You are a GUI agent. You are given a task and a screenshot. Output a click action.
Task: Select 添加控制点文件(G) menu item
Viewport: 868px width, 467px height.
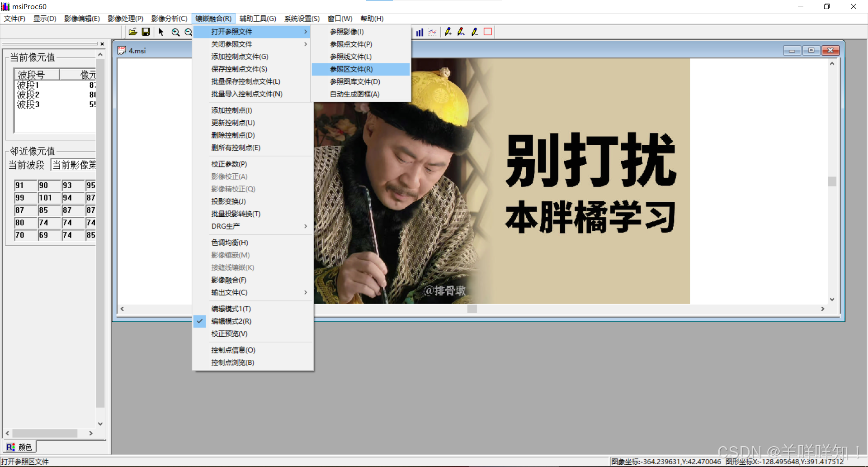[252, 57]
